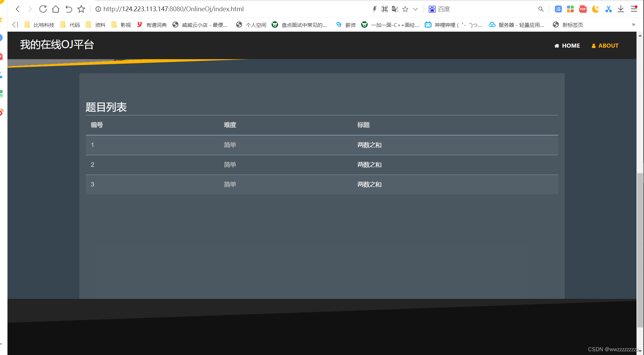Screen dimensions: 644x355
Task: Open the red PDF extension icon
Action: [x=583, y=9]
